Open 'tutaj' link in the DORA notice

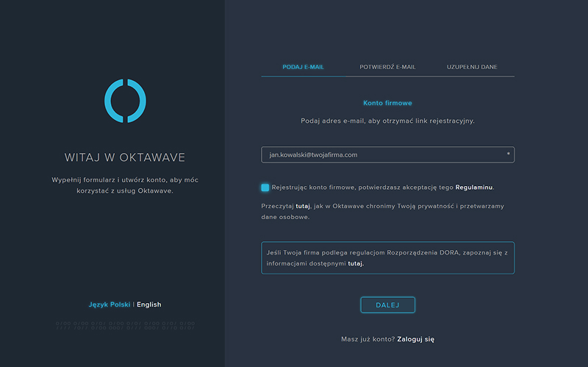[x=355, y=263]
